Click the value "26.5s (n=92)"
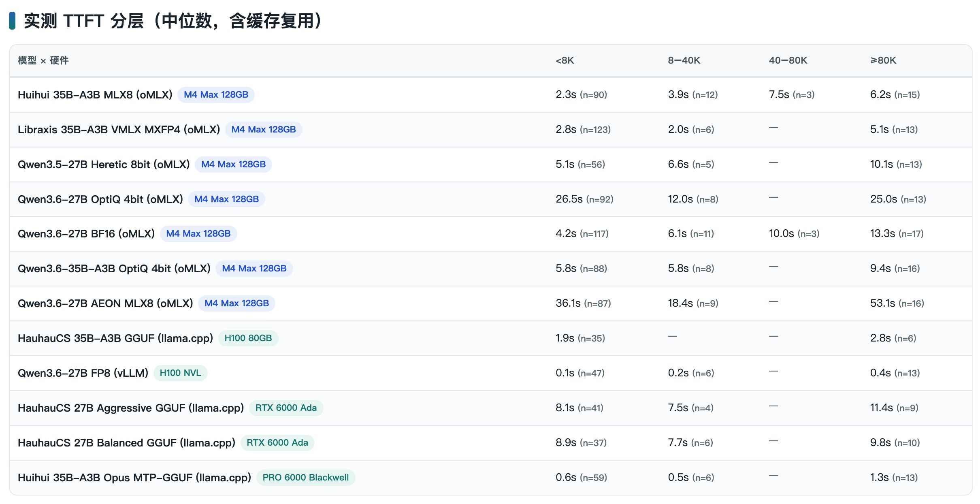 pos(584,199)
